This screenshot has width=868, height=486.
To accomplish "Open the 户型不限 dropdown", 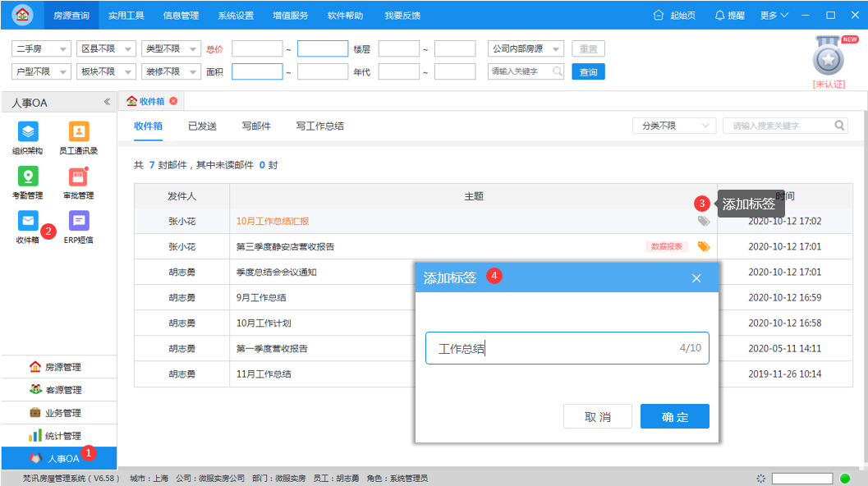I will tap(41, 71).
